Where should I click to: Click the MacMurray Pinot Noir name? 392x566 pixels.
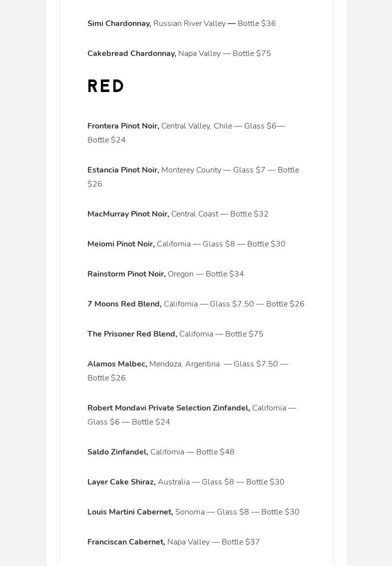(128, 214)
